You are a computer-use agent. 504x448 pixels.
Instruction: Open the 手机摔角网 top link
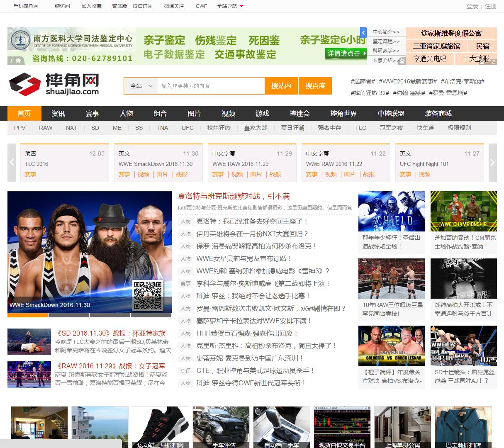coord(26,6)
